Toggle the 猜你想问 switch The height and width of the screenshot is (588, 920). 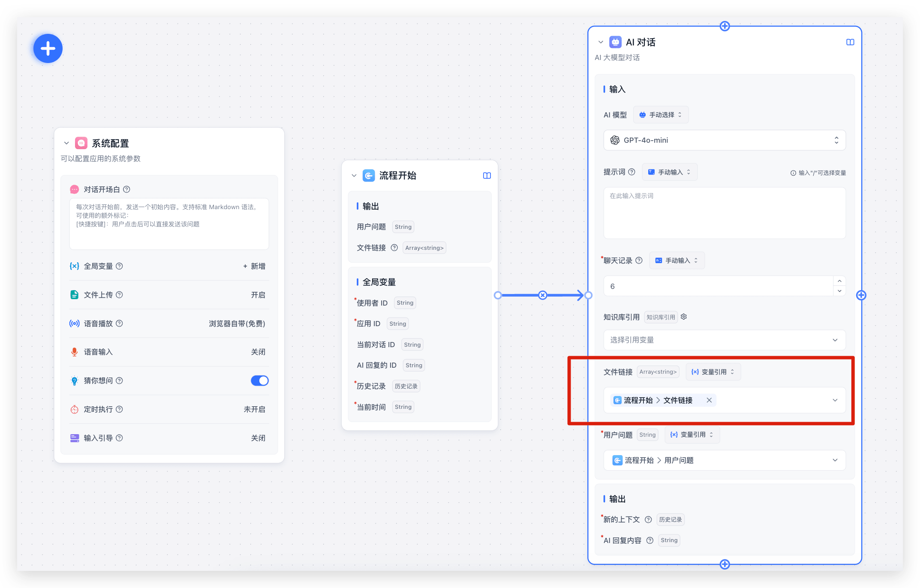pos(259,381)
